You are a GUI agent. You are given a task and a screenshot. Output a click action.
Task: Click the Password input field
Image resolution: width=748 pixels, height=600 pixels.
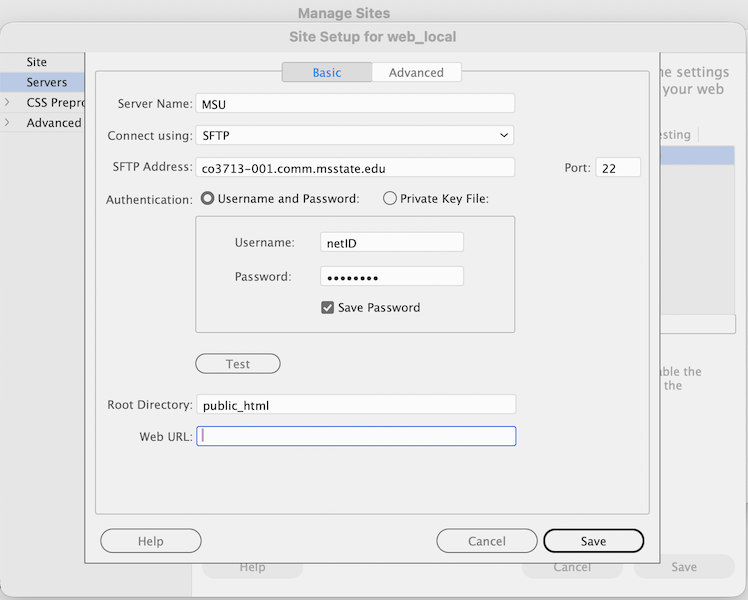coord(391,277)
